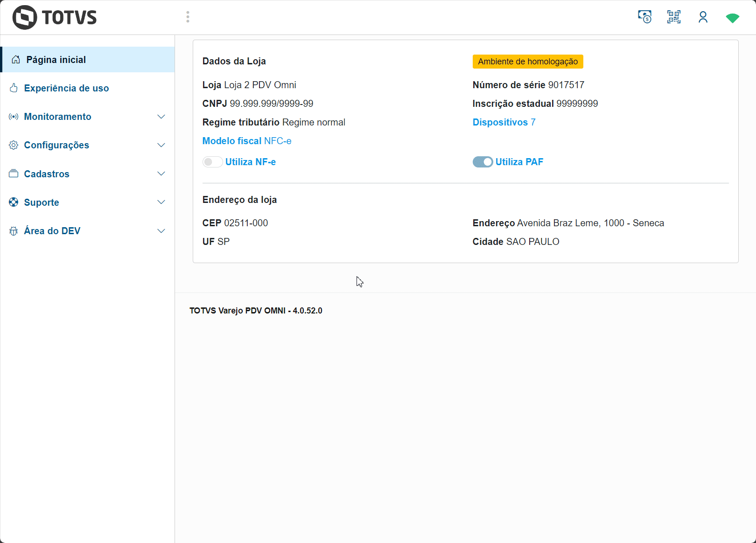The height and width of the screenshot is (543, 756).
Task: Click the Modelo fiscal NFC-e link
Action: click(x=246, y=141)
